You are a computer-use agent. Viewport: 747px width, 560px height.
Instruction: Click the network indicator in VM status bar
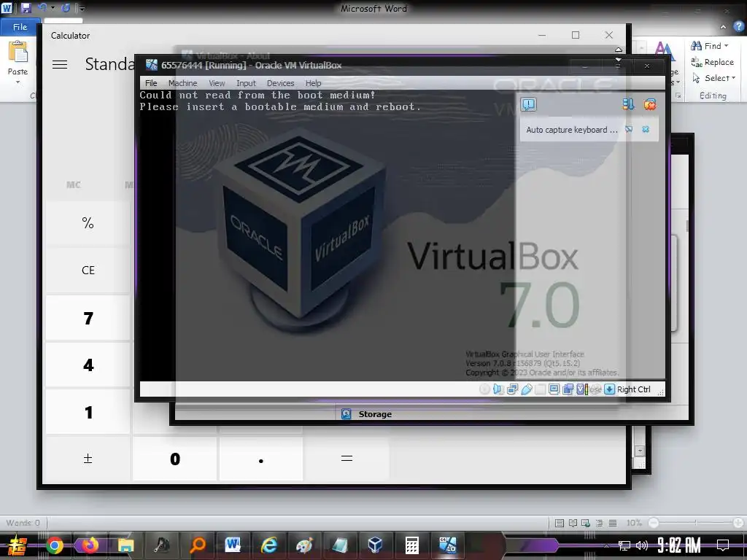pyautogui.click(x=513, y=389)
